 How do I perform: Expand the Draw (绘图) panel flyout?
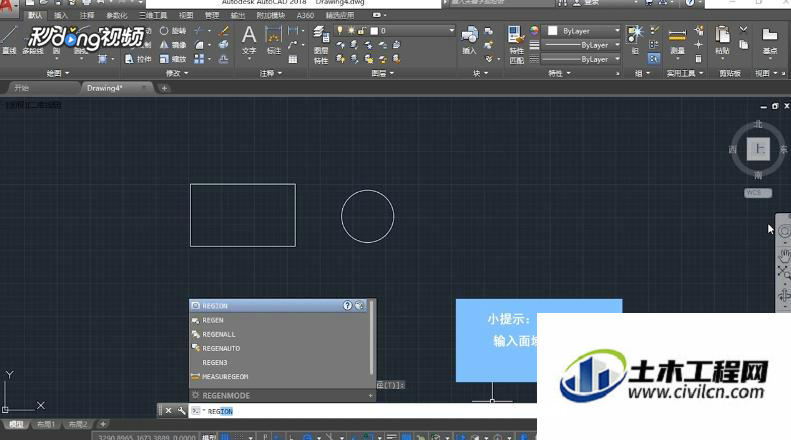(x=58, y=74)
